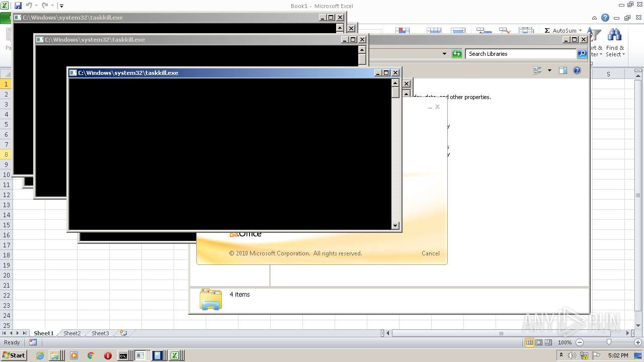Click the clock showing 5:02 PM
This screenshot has height=362, width=644.
pyautogui.click(x=618, y=355)
